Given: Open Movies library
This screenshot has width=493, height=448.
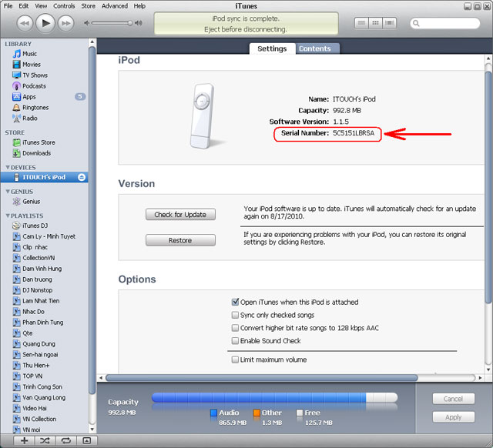Looking at the screenshot, I should coord(32,65).
